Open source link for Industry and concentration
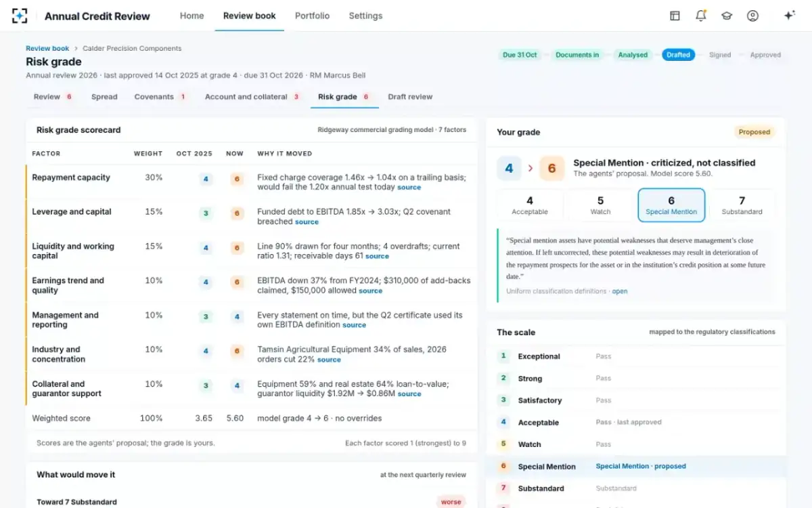Viewport: 812px width, 508px height. pyautogui.click(x=329, y=360)
